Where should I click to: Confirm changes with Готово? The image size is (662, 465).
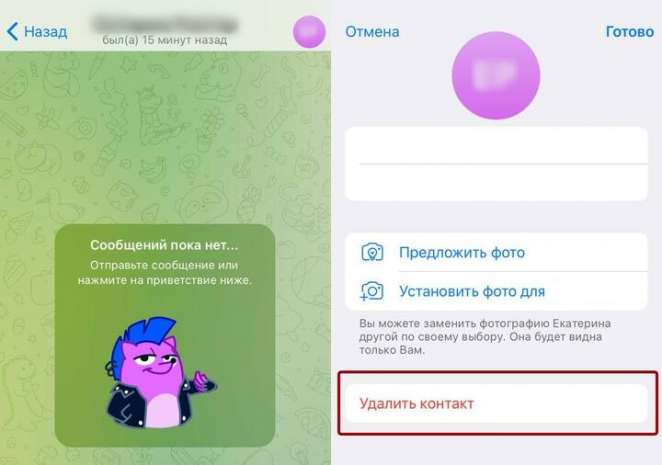coord(629,32)
